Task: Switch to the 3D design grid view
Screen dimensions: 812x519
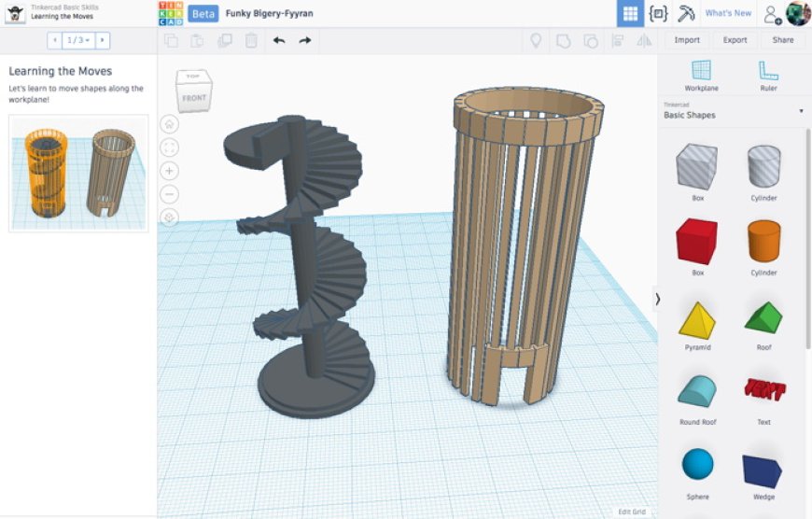Action: point(630,13)
